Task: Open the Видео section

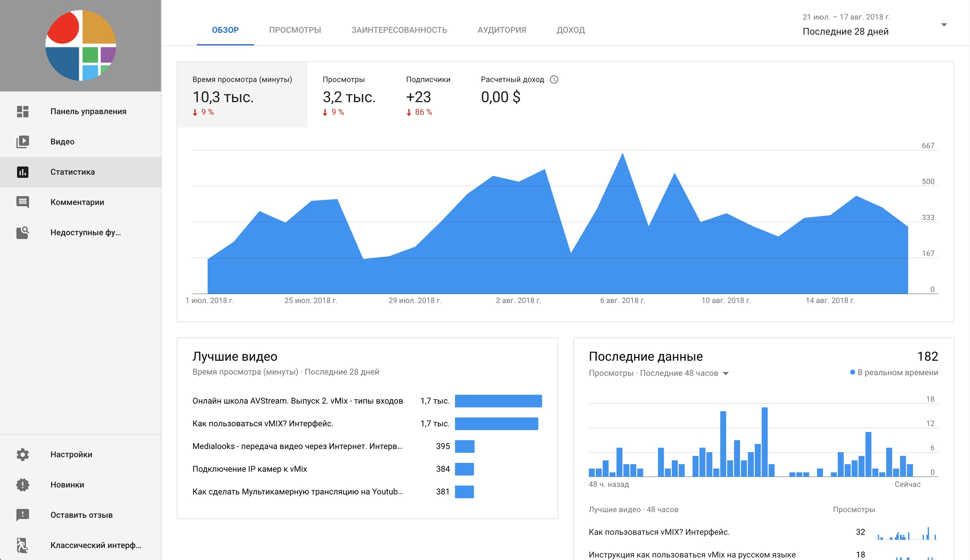Action: coord(80,142)
